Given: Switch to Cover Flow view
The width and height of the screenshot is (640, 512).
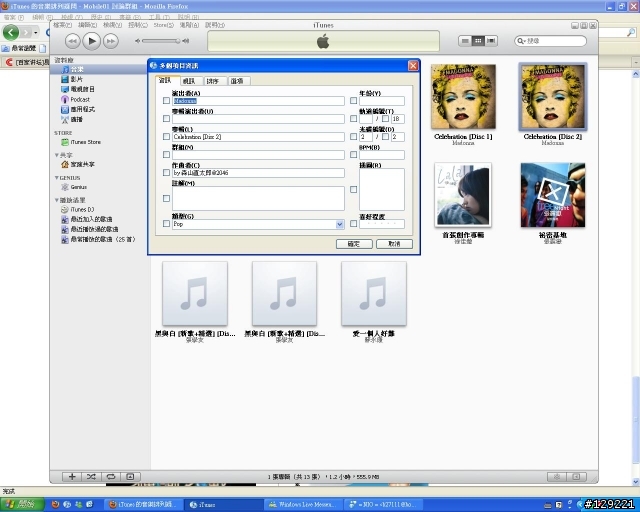Looking at the screenshot, I should tap(491, 41).
